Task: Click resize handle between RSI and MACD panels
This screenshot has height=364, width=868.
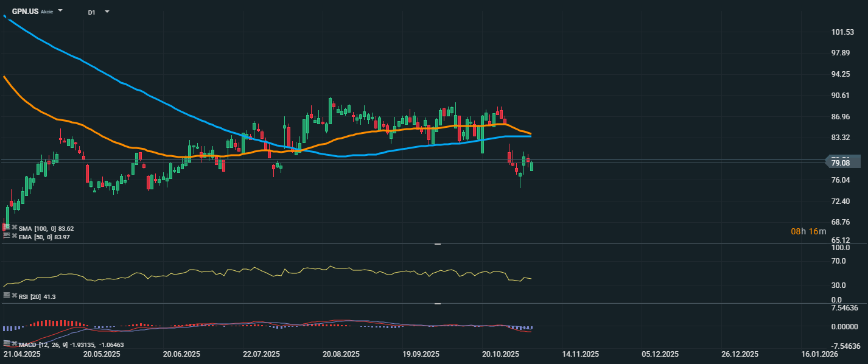Action: pyautogui.click(x=437, y=303)
